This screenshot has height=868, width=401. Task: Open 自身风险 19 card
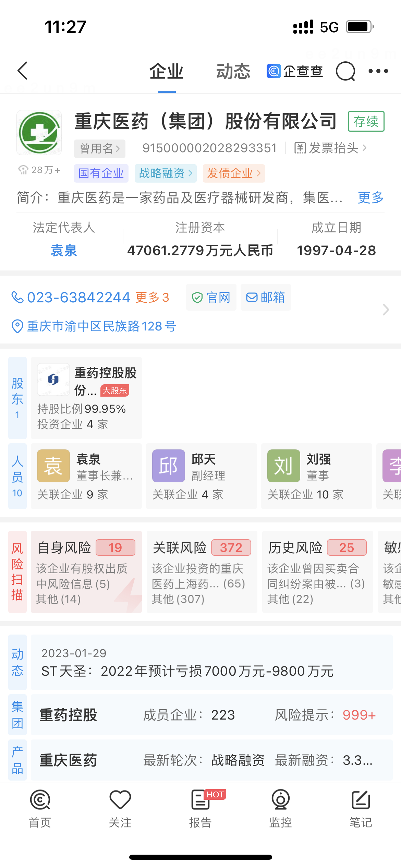tap(86, 572)
